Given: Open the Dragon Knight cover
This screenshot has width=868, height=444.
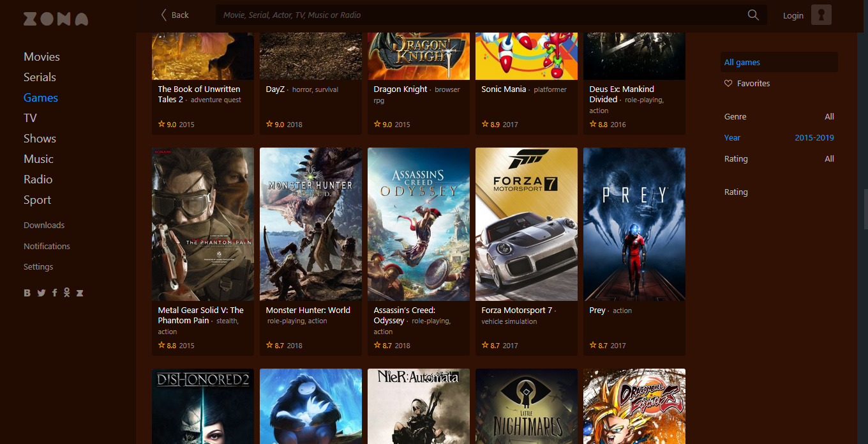Looking at the screenshot, I should (x=419, y=55).
